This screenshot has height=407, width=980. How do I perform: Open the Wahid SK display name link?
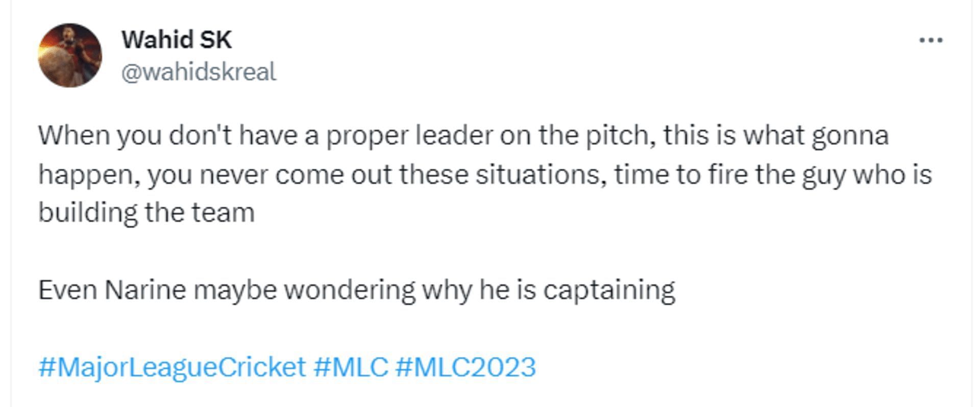coord(177,39)
